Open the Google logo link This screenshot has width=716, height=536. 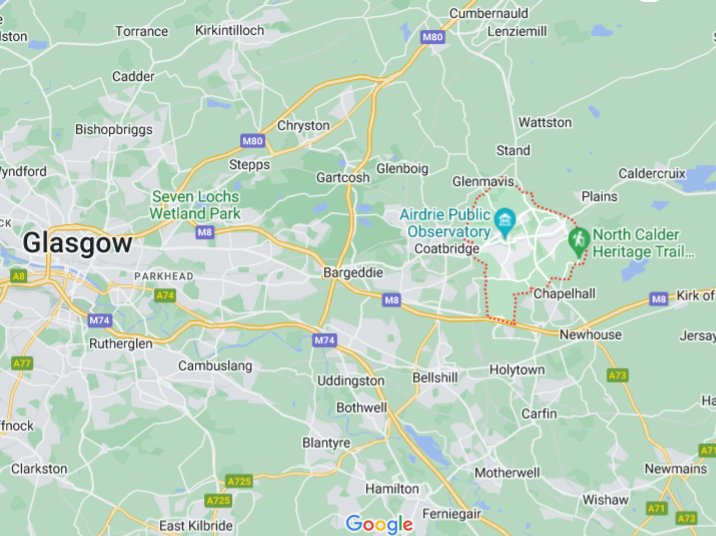(379, 524)
